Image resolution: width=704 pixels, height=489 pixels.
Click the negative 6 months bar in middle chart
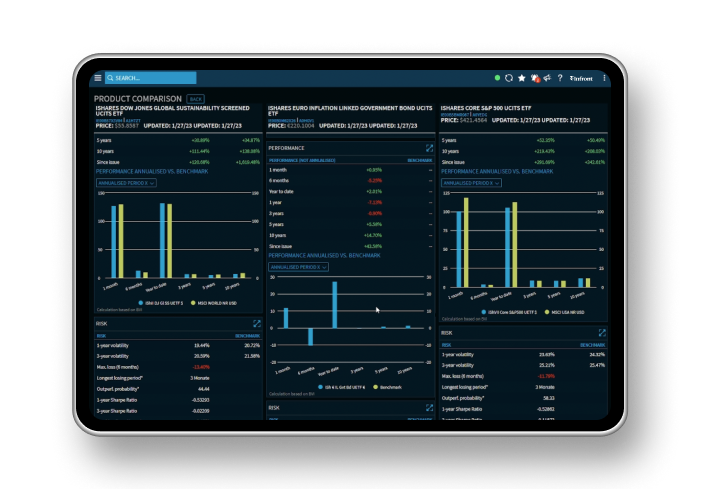310,336
